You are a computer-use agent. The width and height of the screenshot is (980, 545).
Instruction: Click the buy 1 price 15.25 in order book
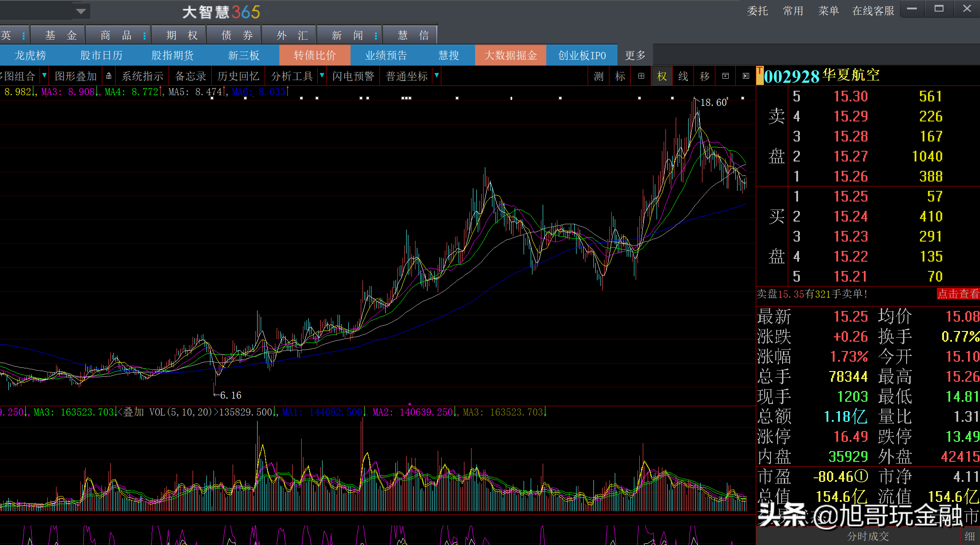point(851,197)
